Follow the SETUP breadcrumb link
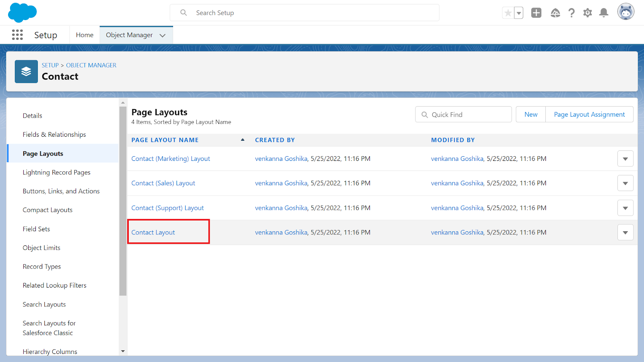The width and height of the screenshot is (644, 362). point(50,65)
